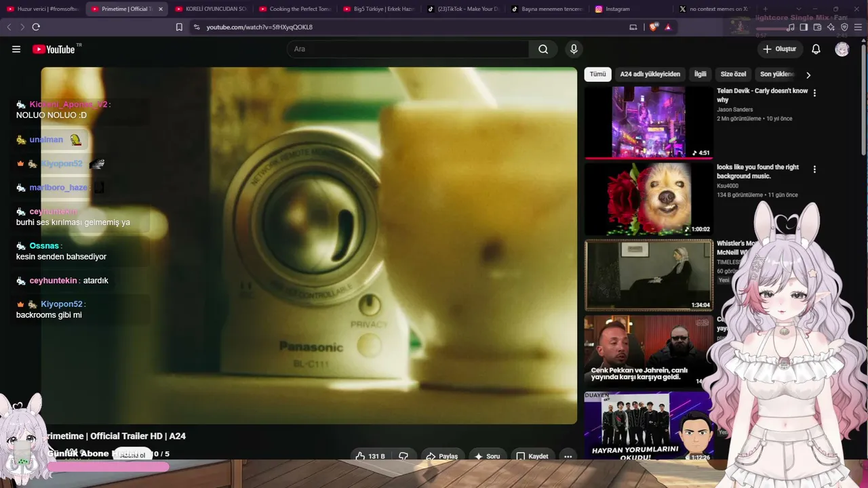Switch to the Başına menemen tencere tab

(x=547, y=9)
